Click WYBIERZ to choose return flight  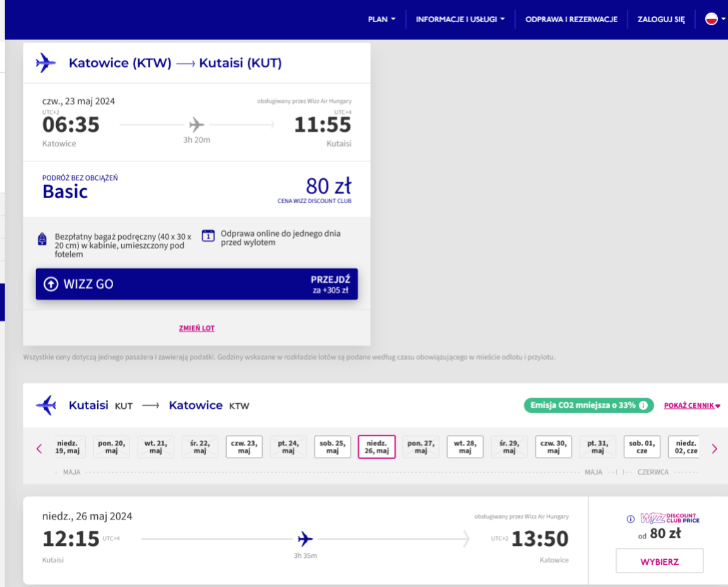(x=659, y=562)
